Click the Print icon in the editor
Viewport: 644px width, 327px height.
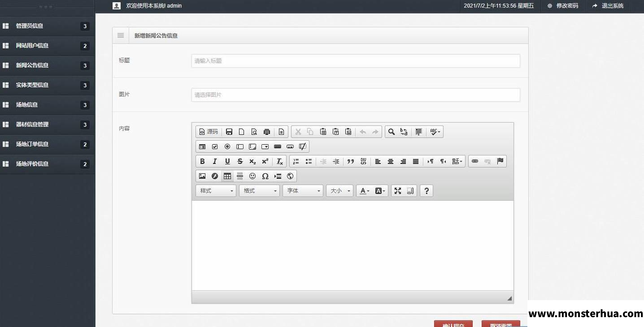click(x=267, y=132)
